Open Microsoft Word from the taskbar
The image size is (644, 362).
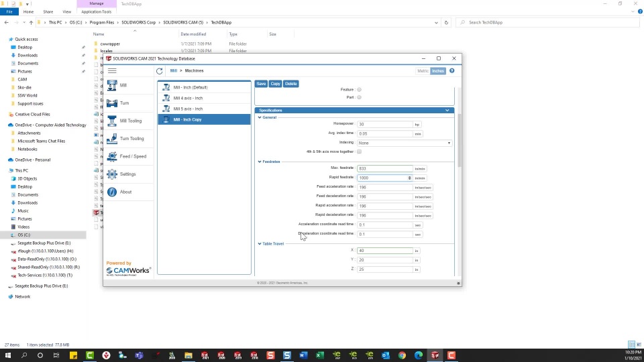pos(303,355)
